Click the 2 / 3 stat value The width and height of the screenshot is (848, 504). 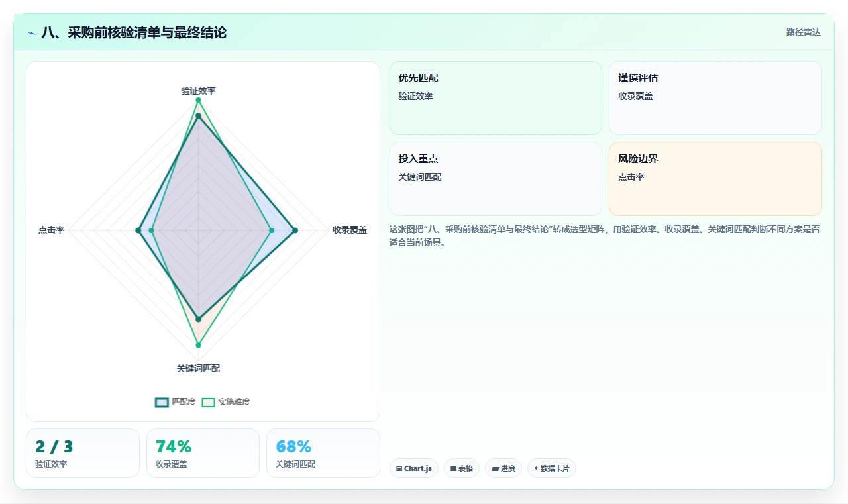click(54, 447)
